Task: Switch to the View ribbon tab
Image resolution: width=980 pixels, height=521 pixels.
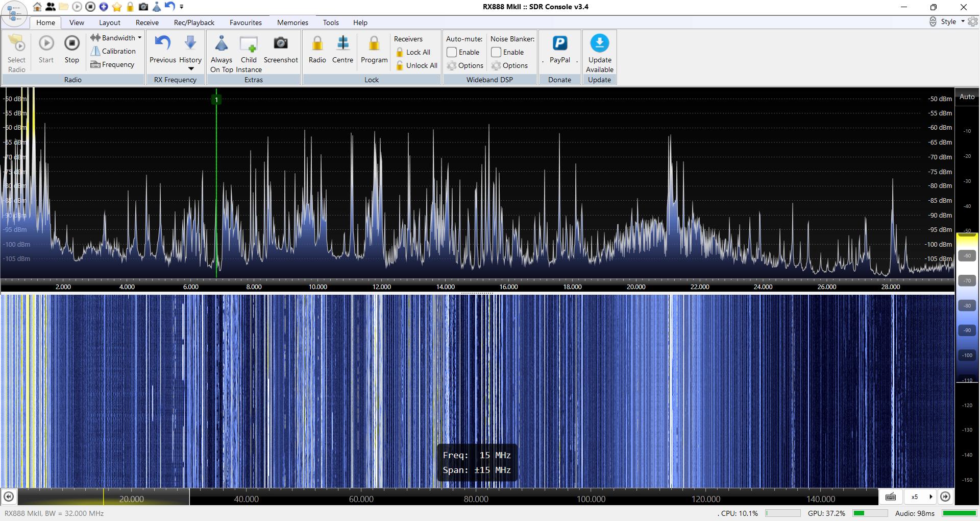Action: (x=77, y=22)
